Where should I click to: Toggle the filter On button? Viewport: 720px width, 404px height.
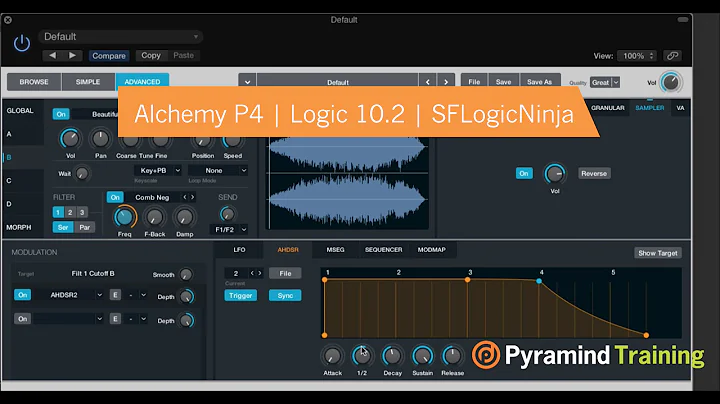[x=115, y=197]
